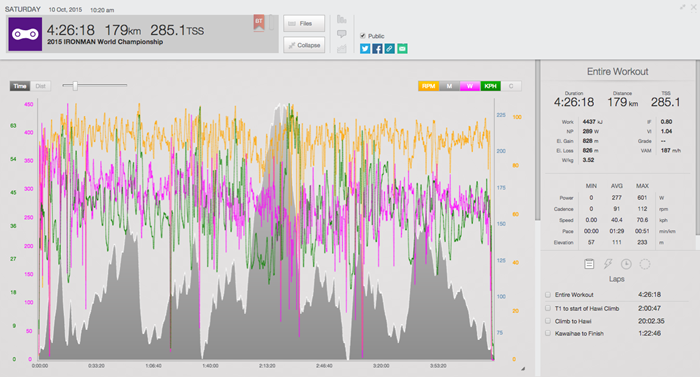
Task: Share workout on Twitter
Action: point(365,49)
